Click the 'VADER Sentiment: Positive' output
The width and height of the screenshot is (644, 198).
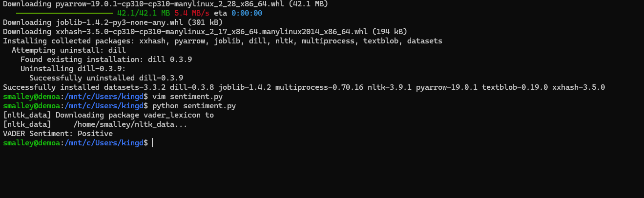58,134
